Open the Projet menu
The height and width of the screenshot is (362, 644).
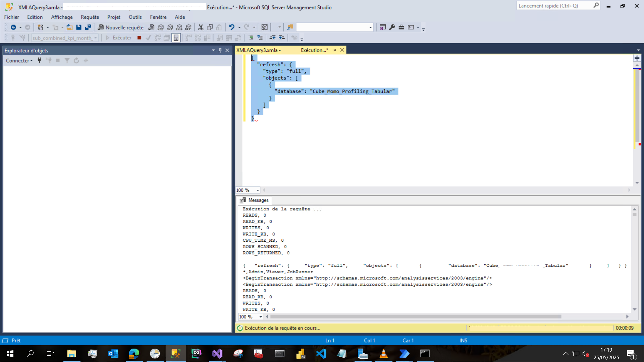pyautogui.click(x=114, y=17)
